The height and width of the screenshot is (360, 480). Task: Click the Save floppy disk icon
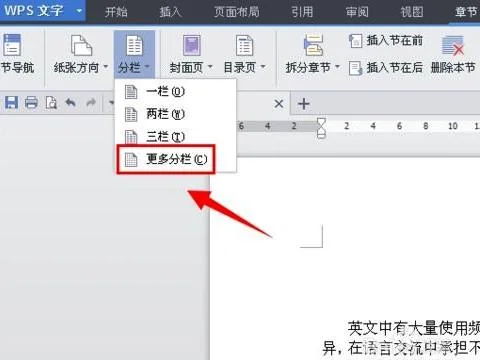pos(11,102)
